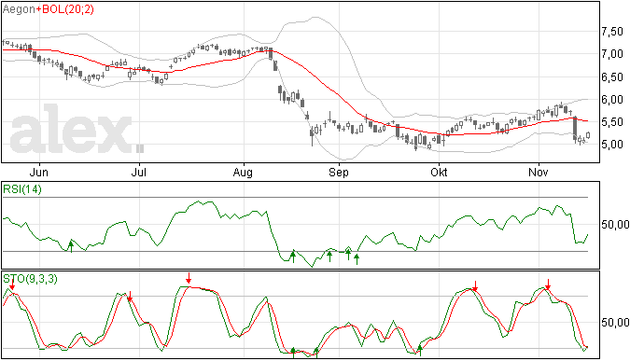Click the red STO sell arrow in mid-July
644x361 pixels.
(x=189, y=278)
